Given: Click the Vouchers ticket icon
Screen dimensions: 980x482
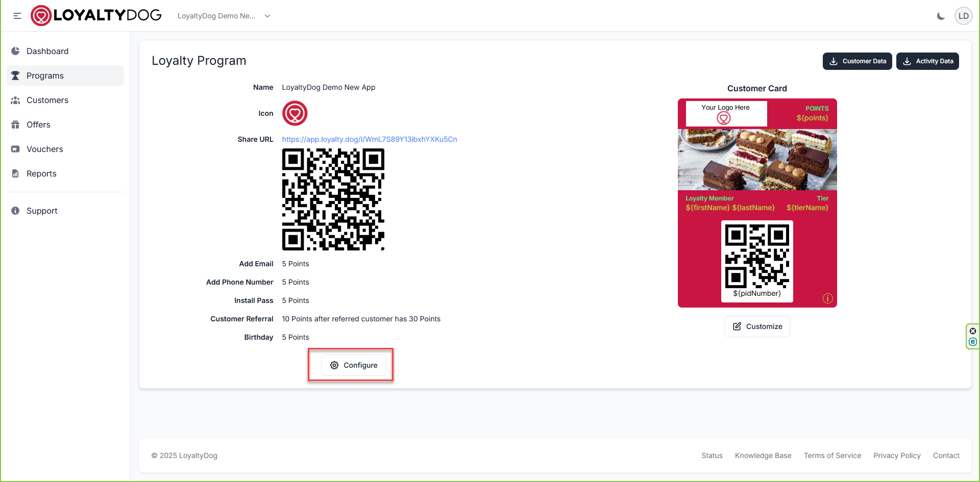Looking at the screenshot, I should (15, 149).
